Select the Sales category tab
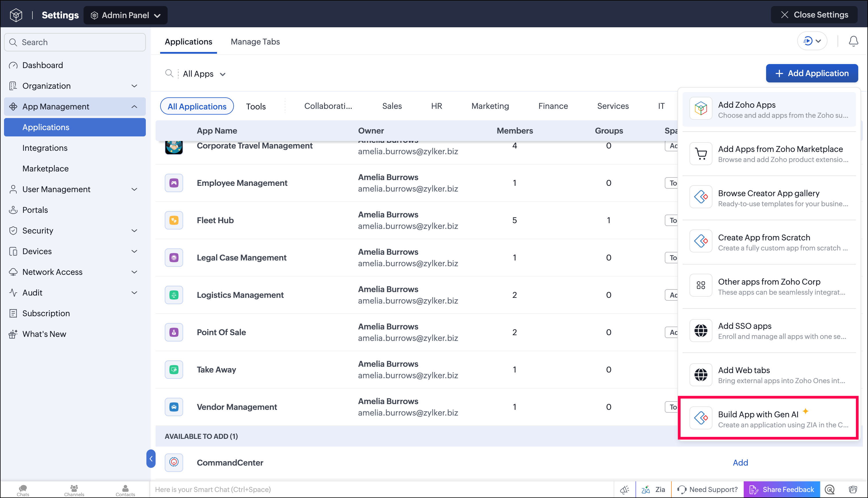Viewport: 868px width, 498px height. click(x=392, y=106)
